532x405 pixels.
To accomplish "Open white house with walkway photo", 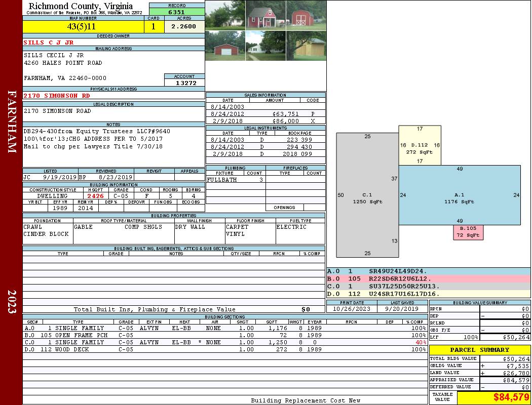I will coord(265,46).
